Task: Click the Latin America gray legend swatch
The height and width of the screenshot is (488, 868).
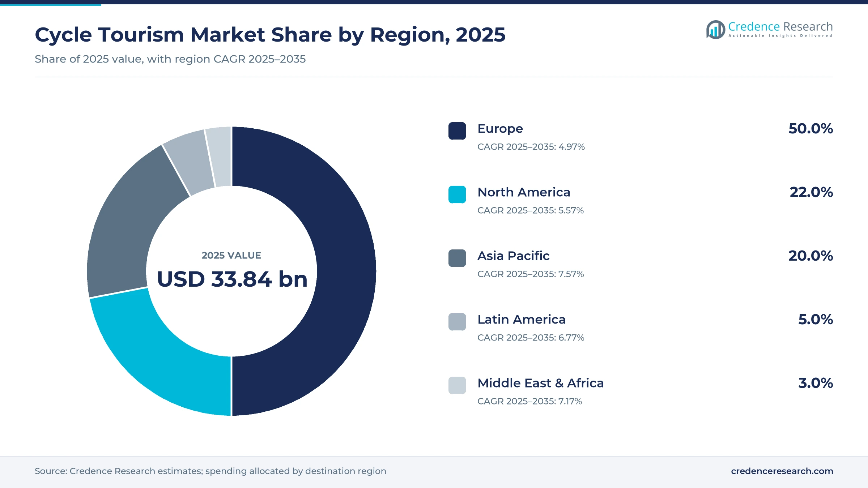Action: click(457, 322)
